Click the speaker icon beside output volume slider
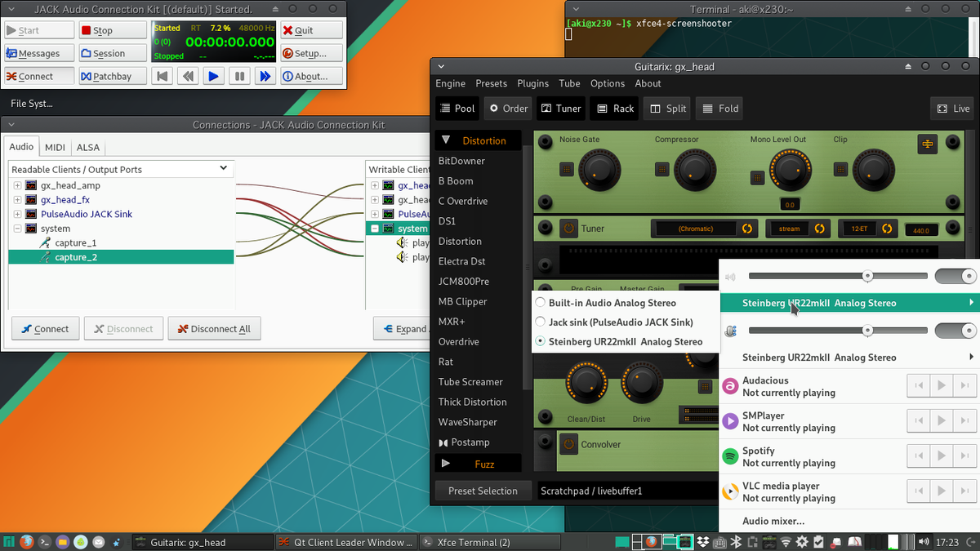The width and height of the screenshot is (980, 551). pos(731,277)
